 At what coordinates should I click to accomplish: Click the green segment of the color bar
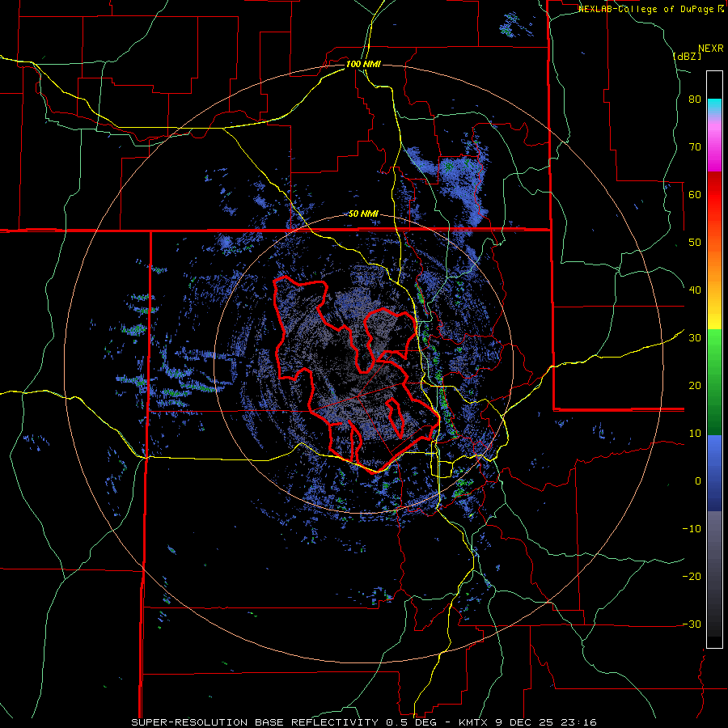pyautogui.click(x=714, y=382)
